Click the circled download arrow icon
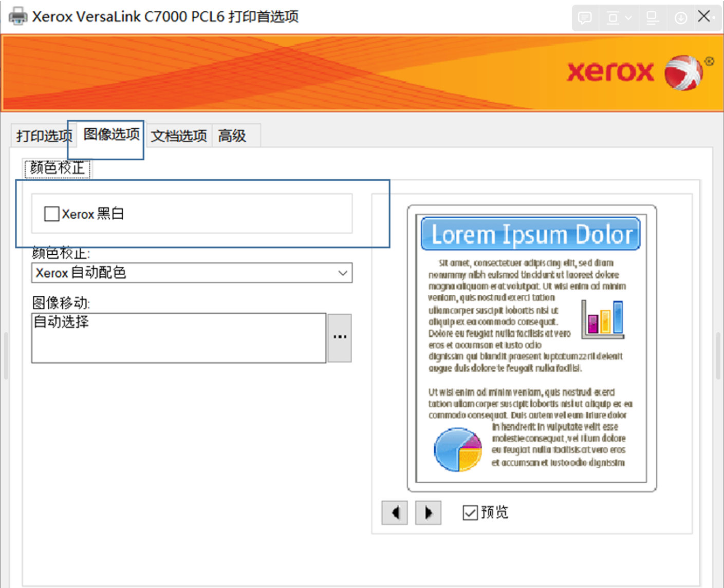The width and height of the screenshot is (724, 588). [681, 18]
